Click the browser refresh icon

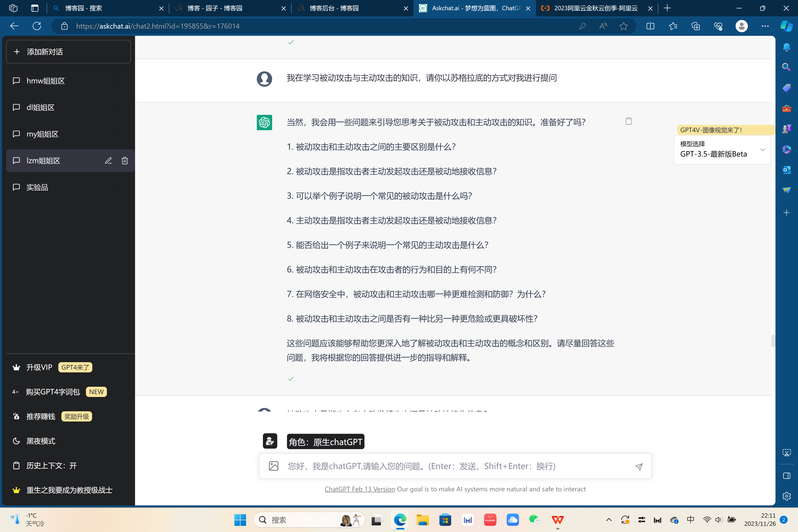(37, 26)
